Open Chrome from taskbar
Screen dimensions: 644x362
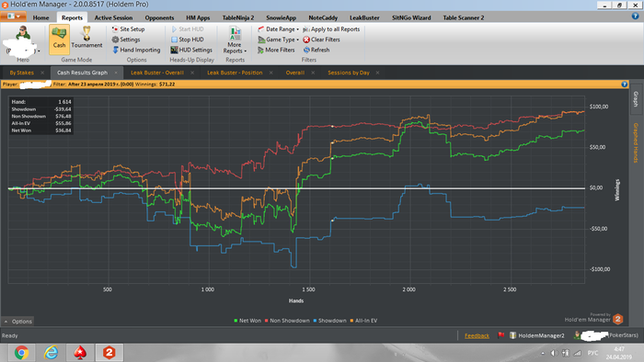21,353
